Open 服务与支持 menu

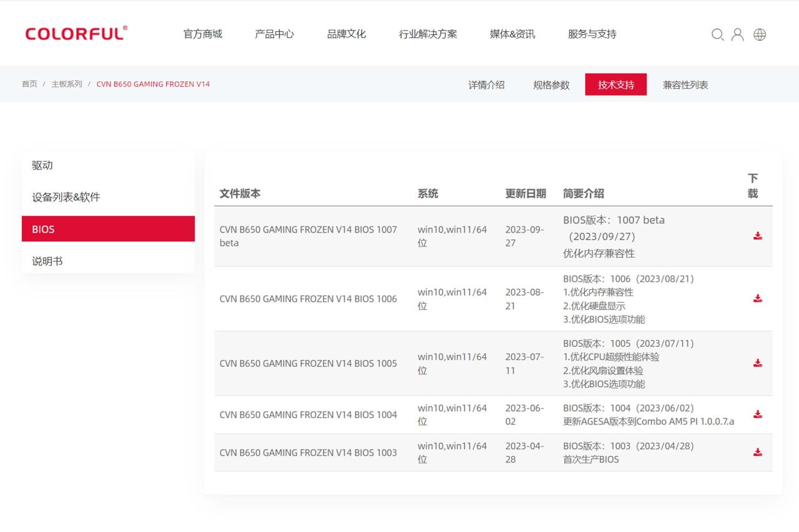592,34
